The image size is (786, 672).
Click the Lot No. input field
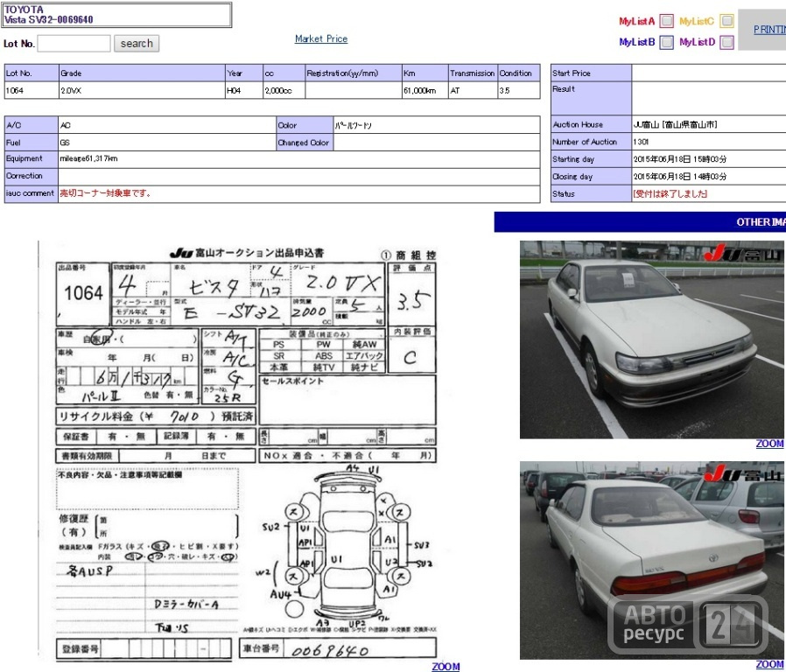74,44
